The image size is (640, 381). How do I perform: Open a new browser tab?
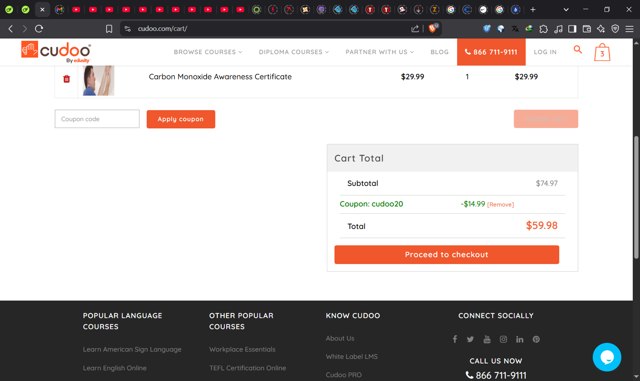tap(533, 9)
